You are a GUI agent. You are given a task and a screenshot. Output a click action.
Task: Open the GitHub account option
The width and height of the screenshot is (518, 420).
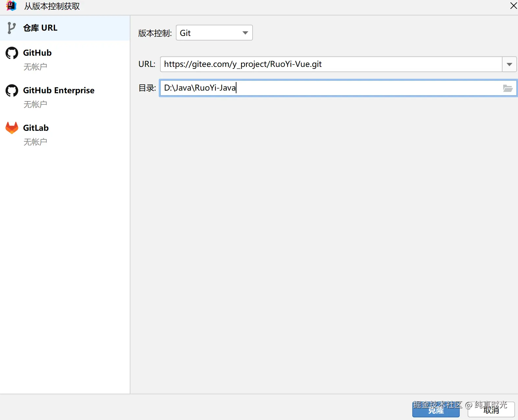(65, 59)
